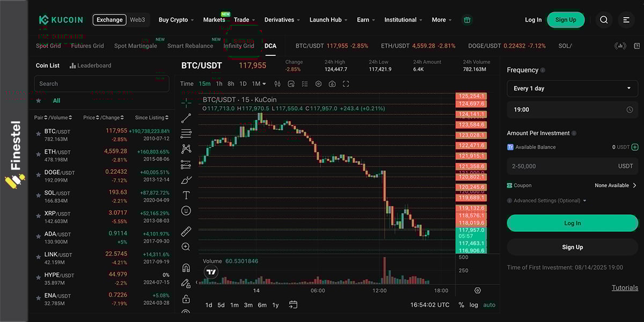
Task: Open chart indicators button
Action: tap(291, 84)
